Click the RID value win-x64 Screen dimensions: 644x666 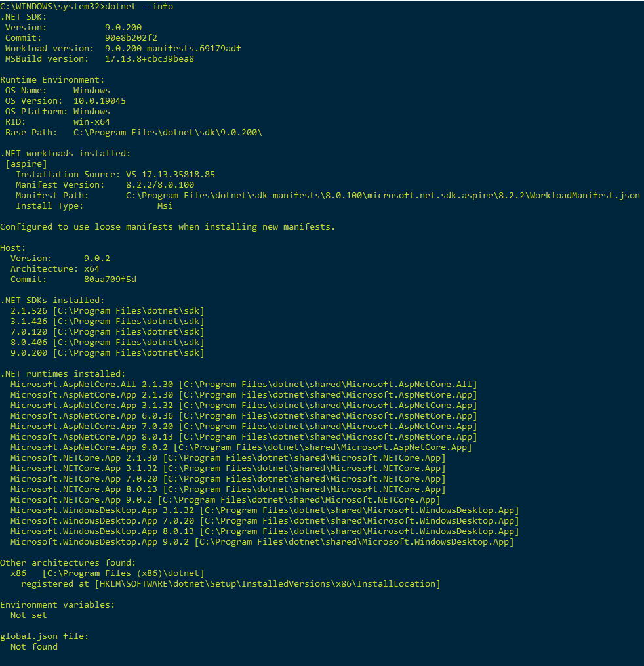pos(92,122)
